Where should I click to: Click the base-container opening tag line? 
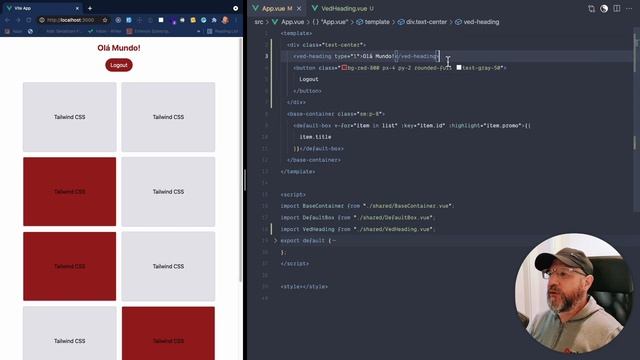(x=336, y=114)
